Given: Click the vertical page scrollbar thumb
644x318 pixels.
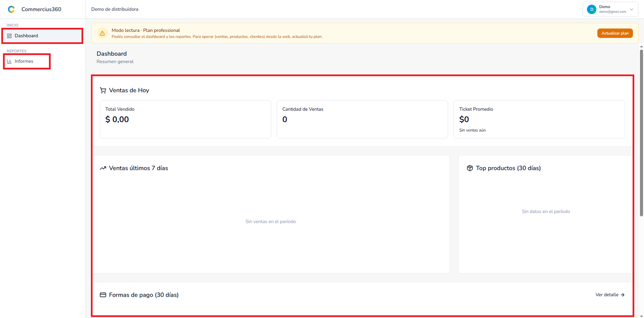Looking at the screenshot, I should (642, 133).
